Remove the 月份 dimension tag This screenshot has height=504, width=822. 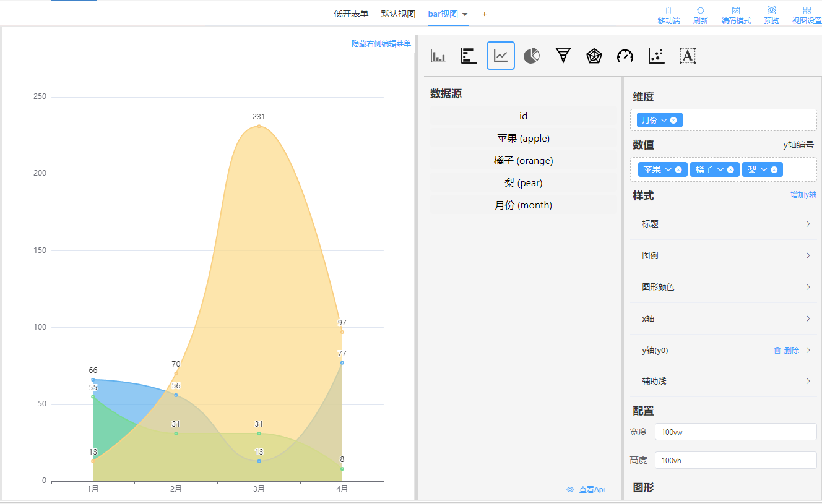pos(673,121)
